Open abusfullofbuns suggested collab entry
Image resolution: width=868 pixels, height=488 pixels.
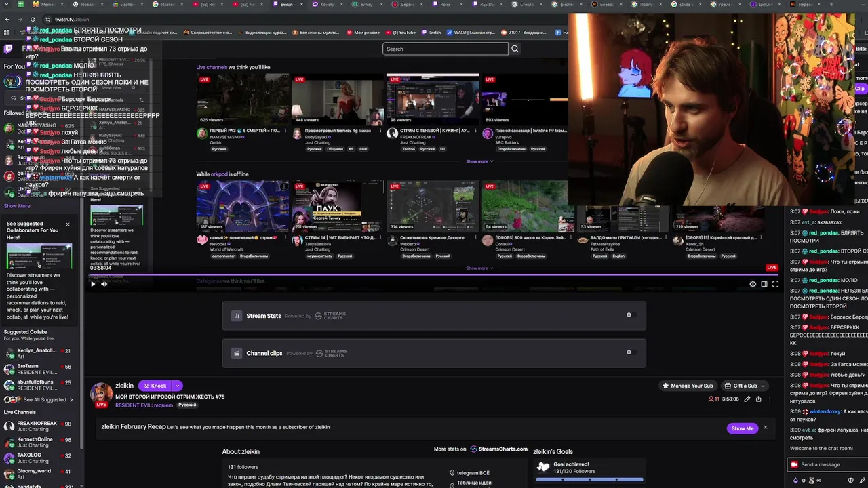39,384
